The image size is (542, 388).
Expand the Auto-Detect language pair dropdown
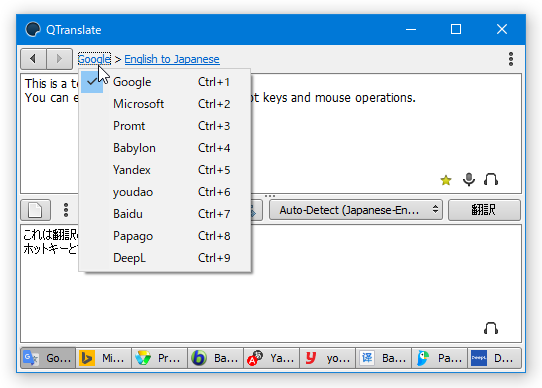click(x=356, y=210)
